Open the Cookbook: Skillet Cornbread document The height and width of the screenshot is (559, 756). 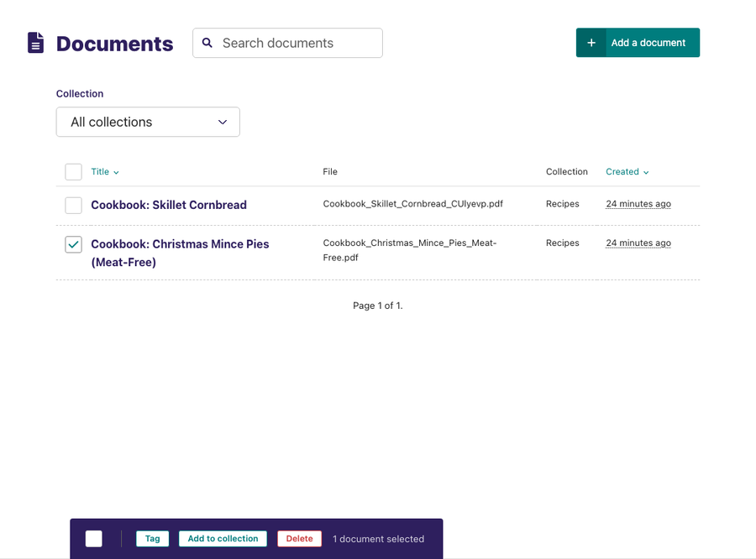168,205
